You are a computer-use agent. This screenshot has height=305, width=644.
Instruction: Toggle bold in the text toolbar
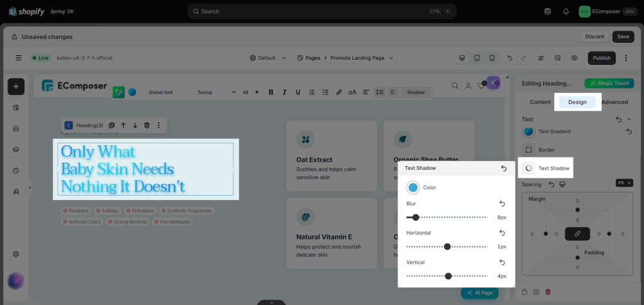coord(270,92)
